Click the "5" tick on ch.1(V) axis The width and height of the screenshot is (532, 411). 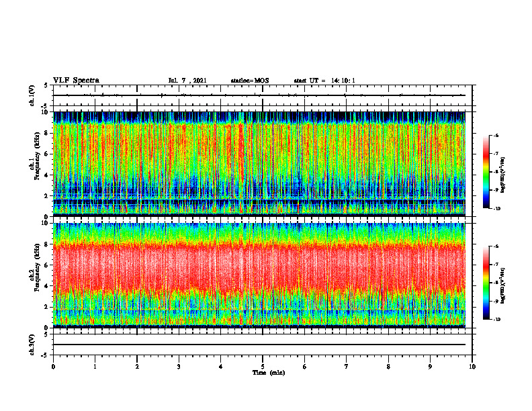[46, 85]
